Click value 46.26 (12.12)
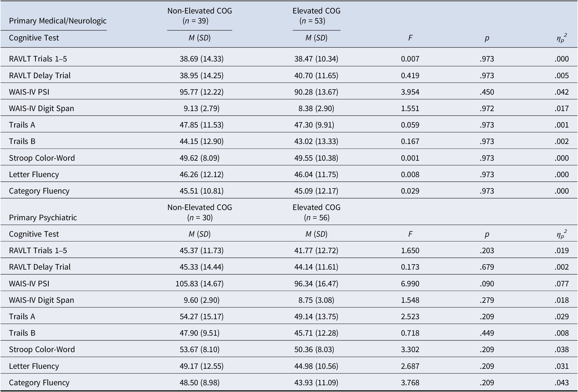The image size is (578, 392). tap(202, 174)
